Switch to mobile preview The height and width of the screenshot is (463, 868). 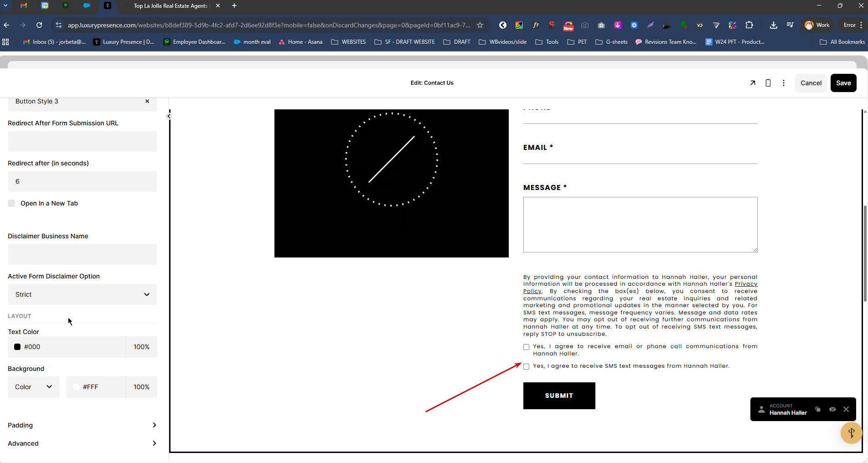click(768, 83)
